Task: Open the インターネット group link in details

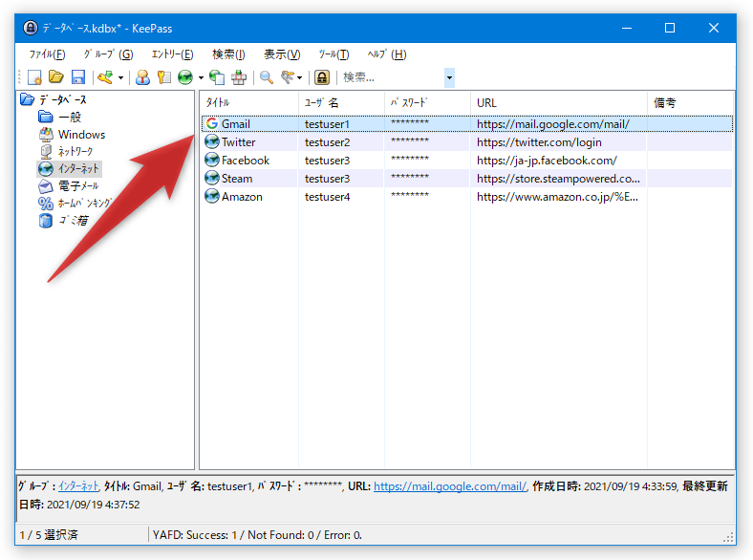Action: pyautogui.click(x=78, y=486)
